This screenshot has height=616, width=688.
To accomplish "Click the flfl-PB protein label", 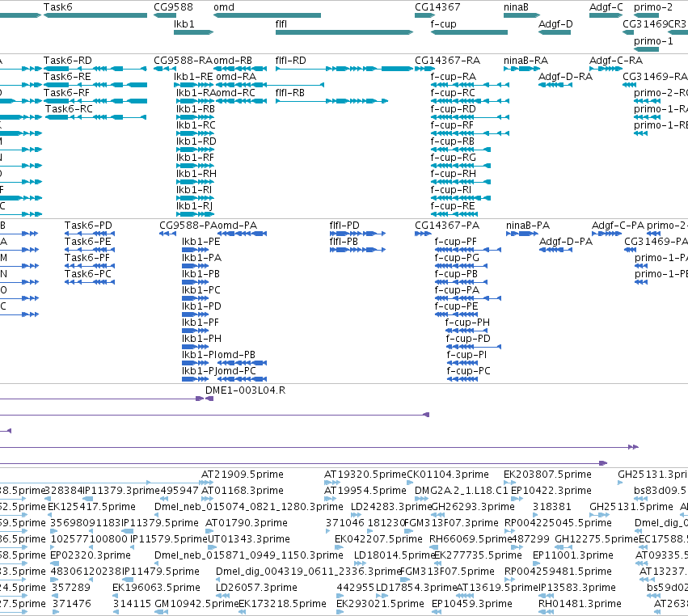I will click(x=344, y=242).
